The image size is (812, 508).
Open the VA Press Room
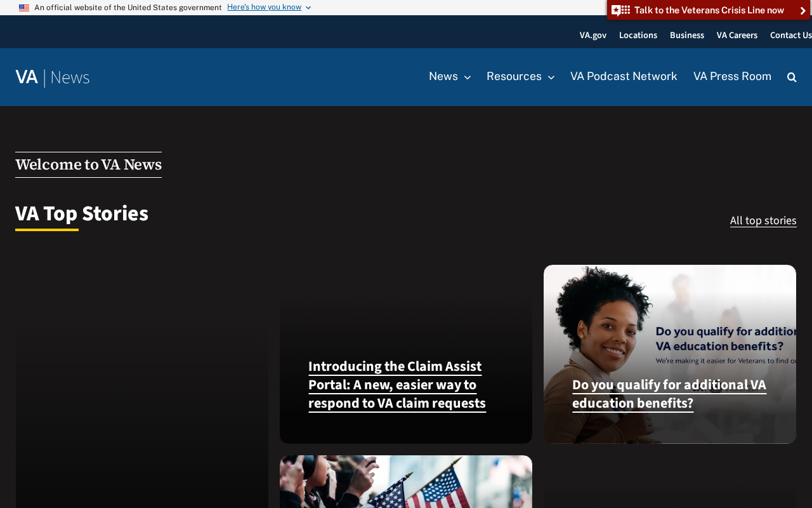coord(732,76)
